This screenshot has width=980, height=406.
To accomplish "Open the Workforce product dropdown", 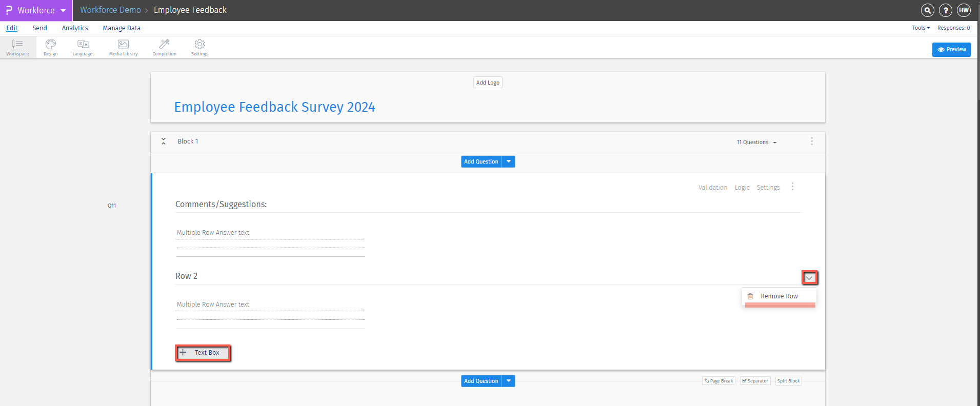I will 63,10.
